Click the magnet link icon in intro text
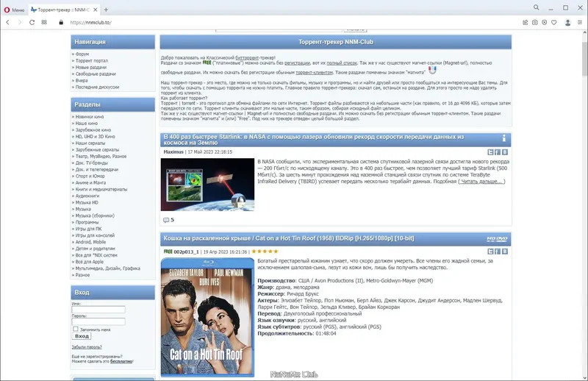This screenshot has height=381, width=588. tap(432, 70)
